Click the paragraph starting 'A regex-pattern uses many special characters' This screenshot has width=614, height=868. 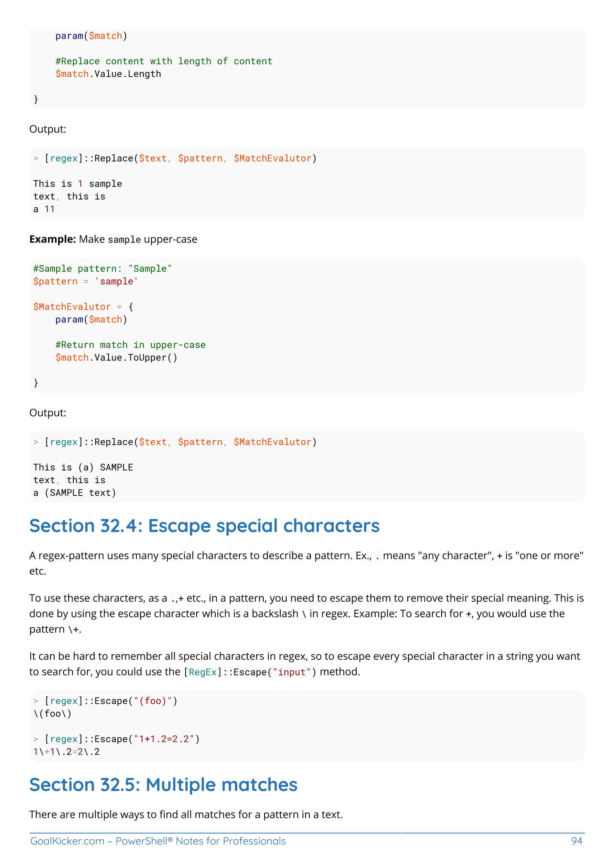coord(306,563)
